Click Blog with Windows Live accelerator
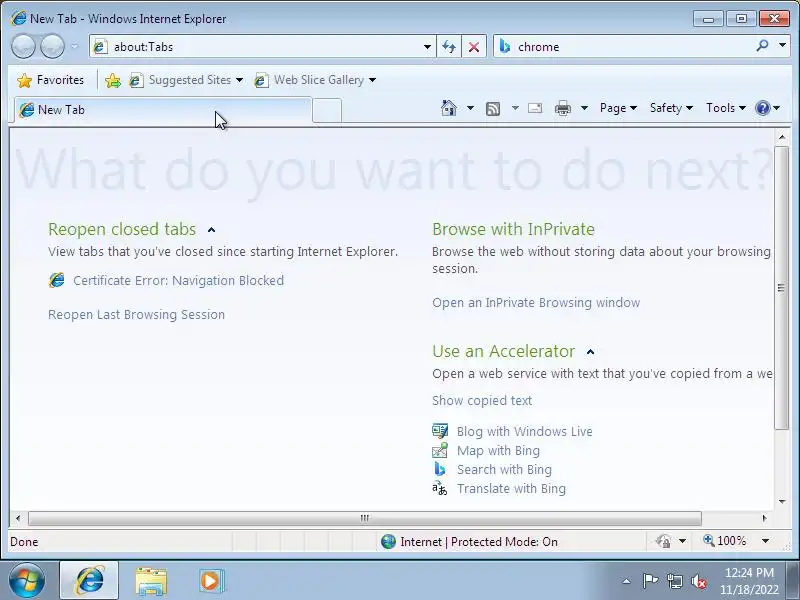This screenshot has height=600, width=800. tap(524, 432)
